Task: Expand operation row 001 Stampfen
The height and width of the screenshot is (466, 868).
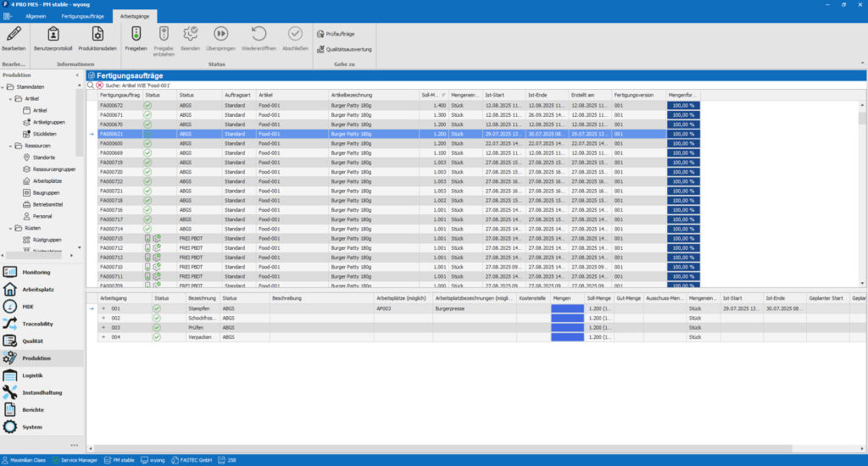Action: 104,308
